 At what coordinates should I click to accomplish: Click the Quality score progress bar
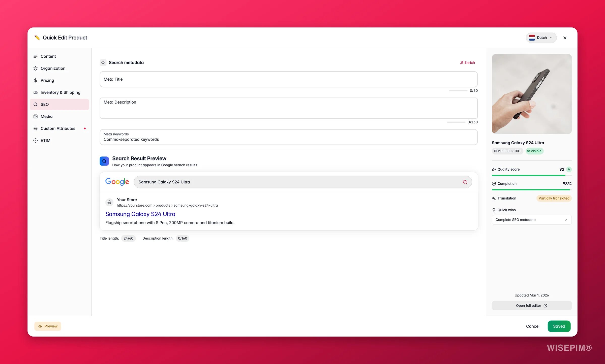(532, 175)
